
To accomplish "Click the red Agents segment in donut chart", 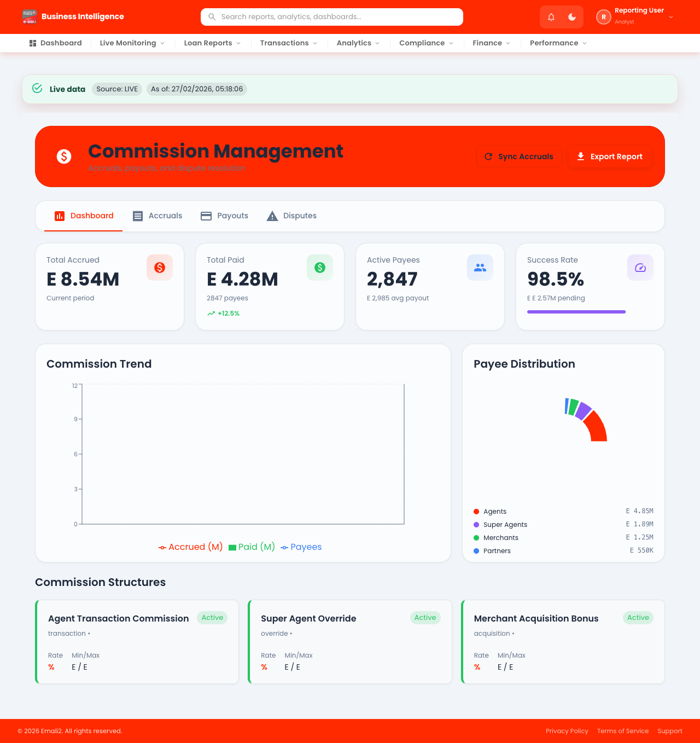I will [x=597, y=427].
